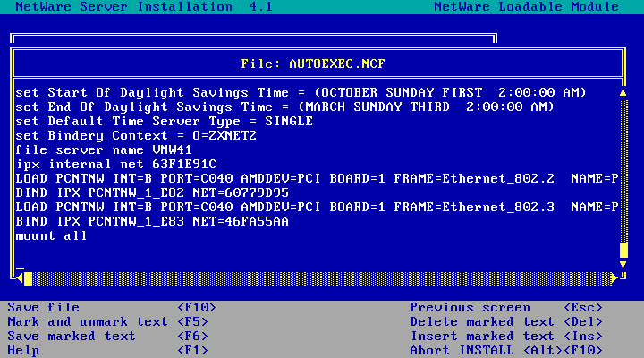This screenshot has height=358, width=644.
Task: Click the 'Previous screen <Esc>' hint
Action: [506, 308]
